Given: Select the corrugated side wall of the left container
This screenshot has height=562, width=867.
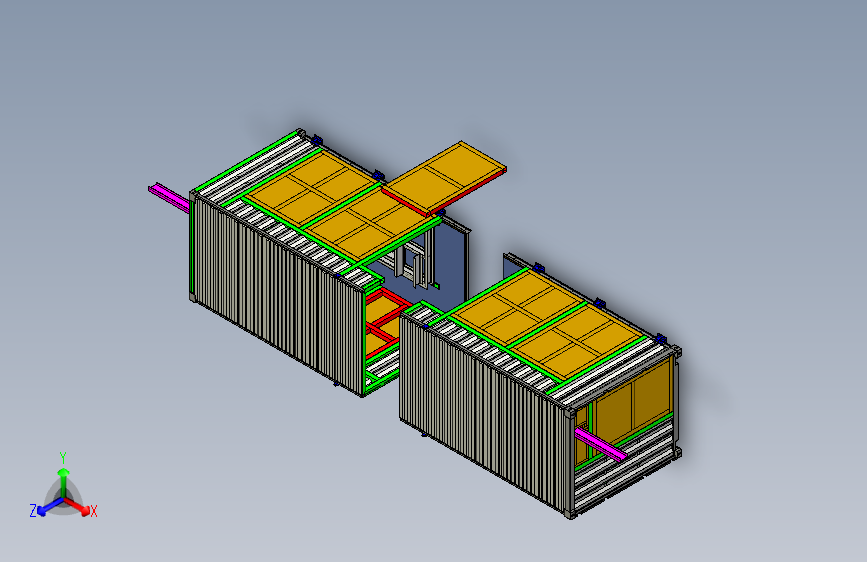Looking at the screenshot, I should click(x=279, y=296).
